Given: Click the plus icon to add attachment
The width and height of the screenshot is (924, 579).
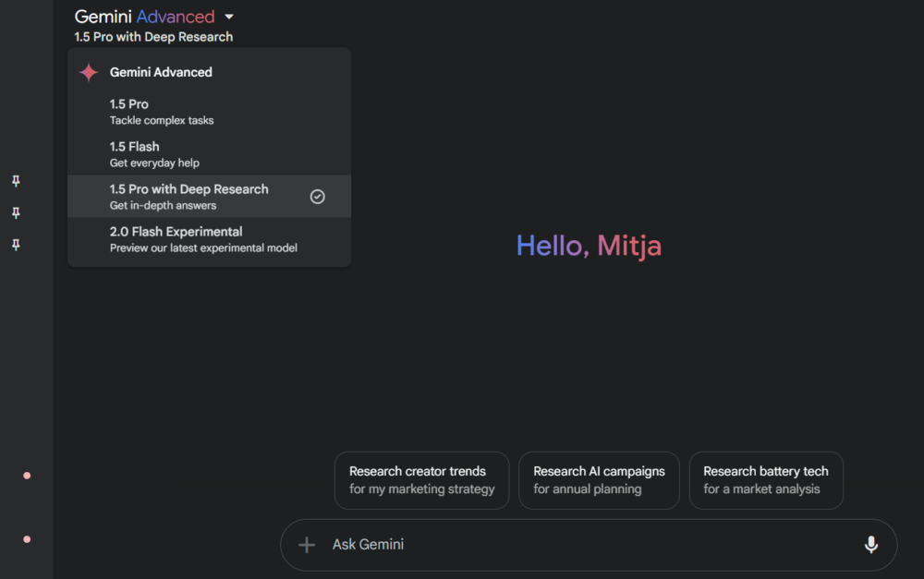Looking at the screenshot, I should [307, 545].
